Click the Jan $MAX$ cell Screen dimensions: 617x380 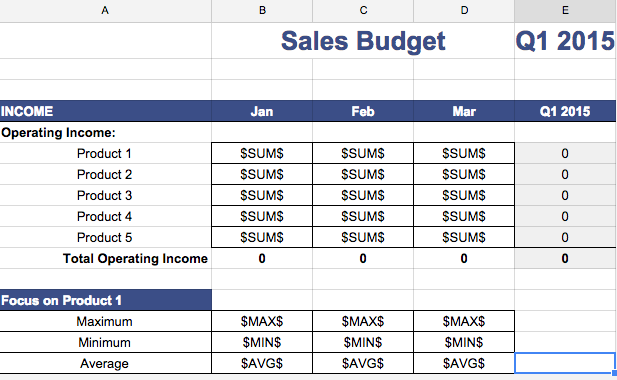(262, 321)
